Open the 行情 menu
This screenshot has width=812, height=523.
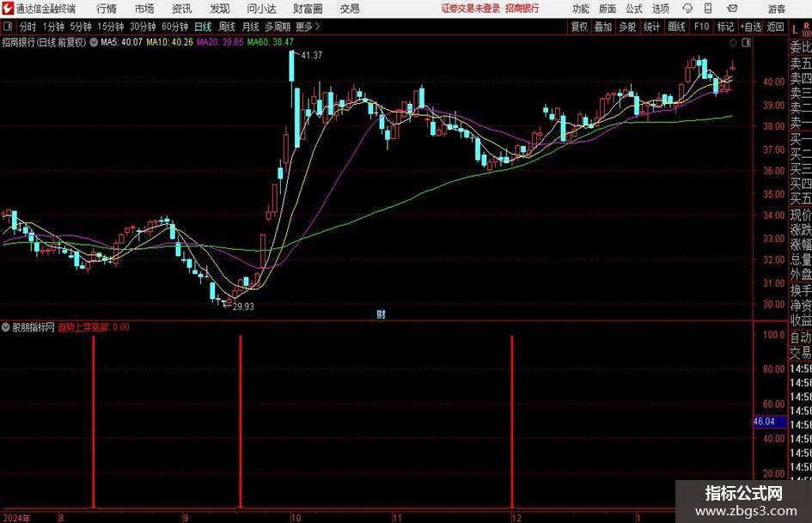coord(107,9)
